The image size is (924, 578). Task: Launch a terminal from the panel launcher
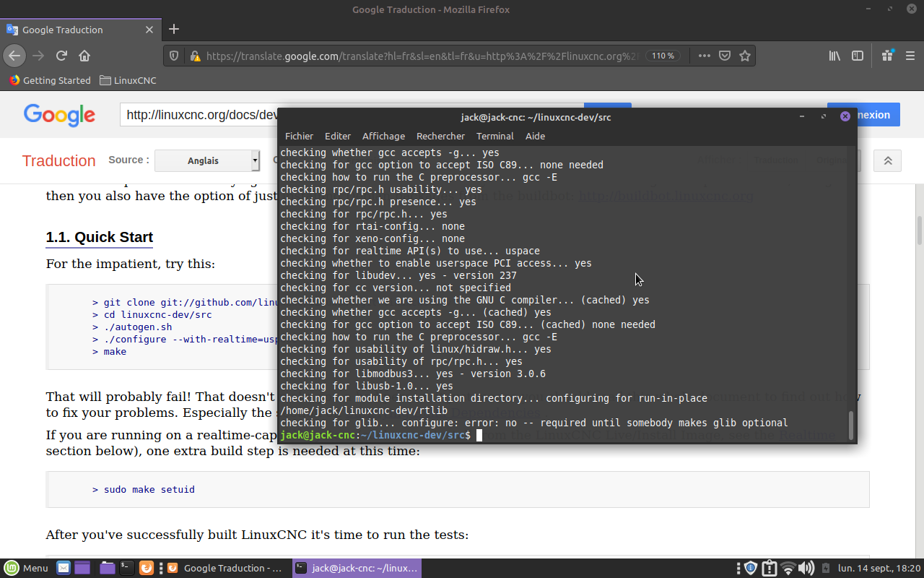point(126,568)
